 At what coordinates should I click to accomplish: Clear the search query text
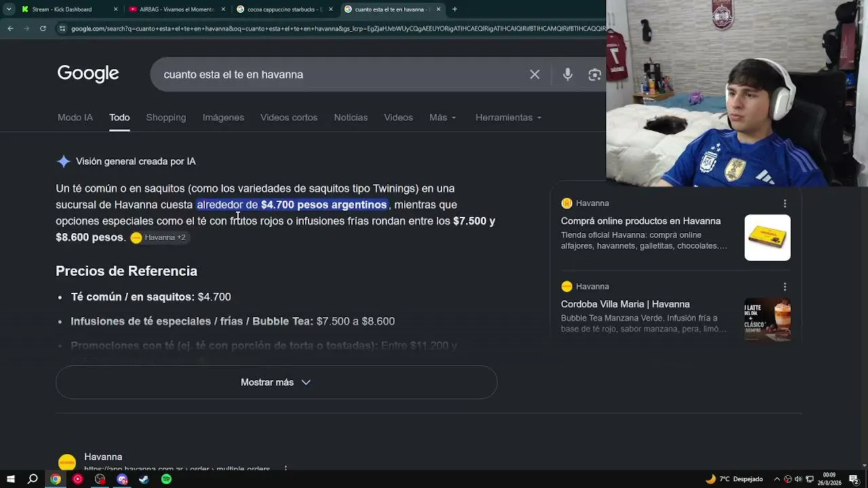(x=535, y=75)
